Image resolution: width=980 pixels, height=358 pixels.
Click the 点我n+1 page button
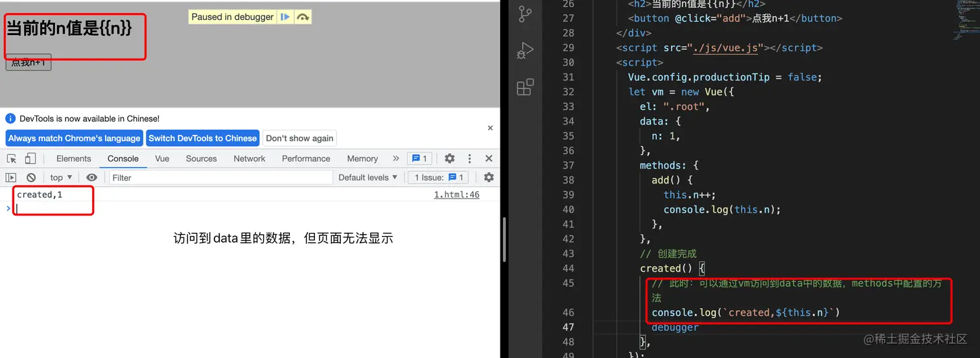click(x=29, y=62)
